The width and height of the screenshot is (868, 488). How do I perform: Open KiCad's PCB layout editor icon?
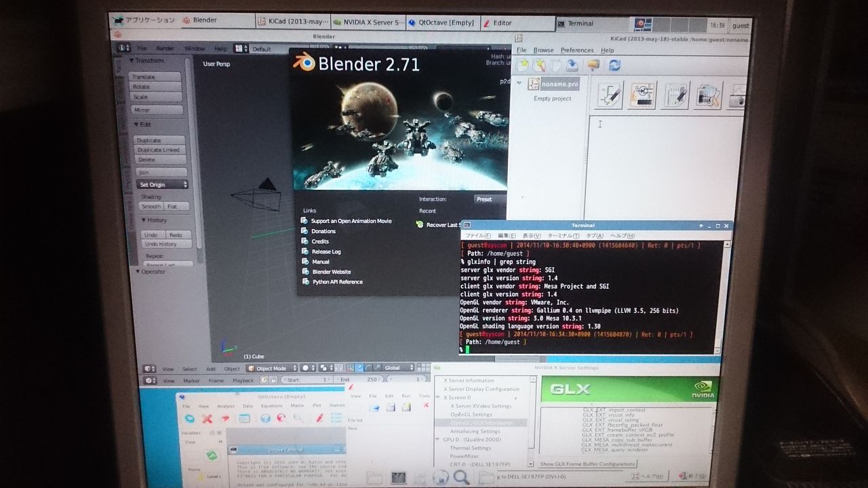pos(675,96)
